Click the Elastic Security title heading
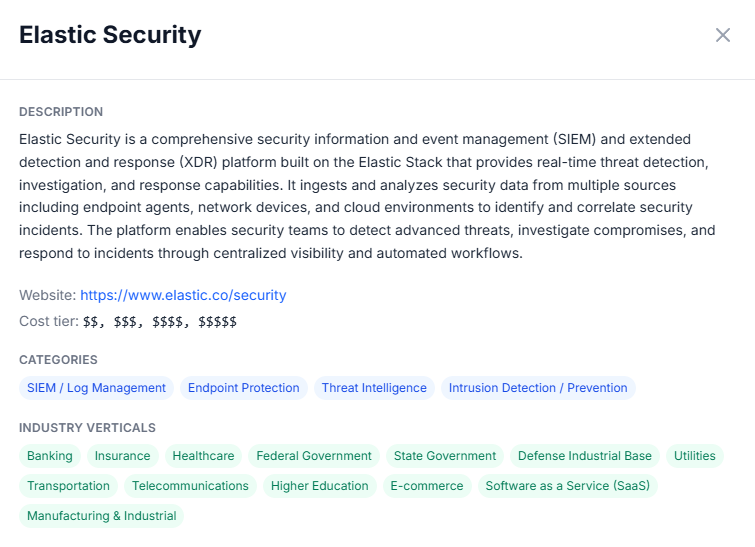The height and width of the screenshot is (547, 755). (x=110, y=35)
